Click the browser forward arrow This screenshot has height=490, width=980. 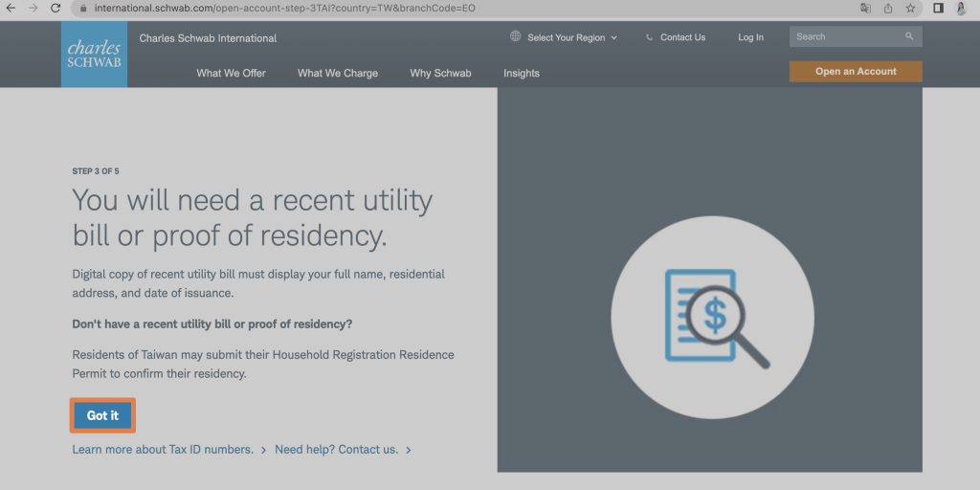coord(33,8)
